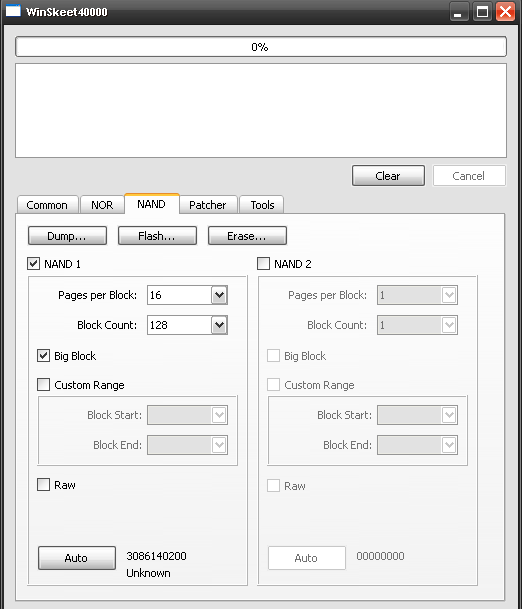Open the NOR tab
The width and height of the screenshot is (522, 609).
(102, 205)
